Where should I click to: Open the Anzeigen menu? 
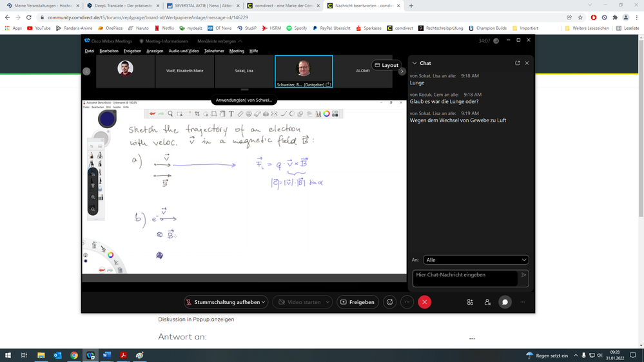coord(155,51)
